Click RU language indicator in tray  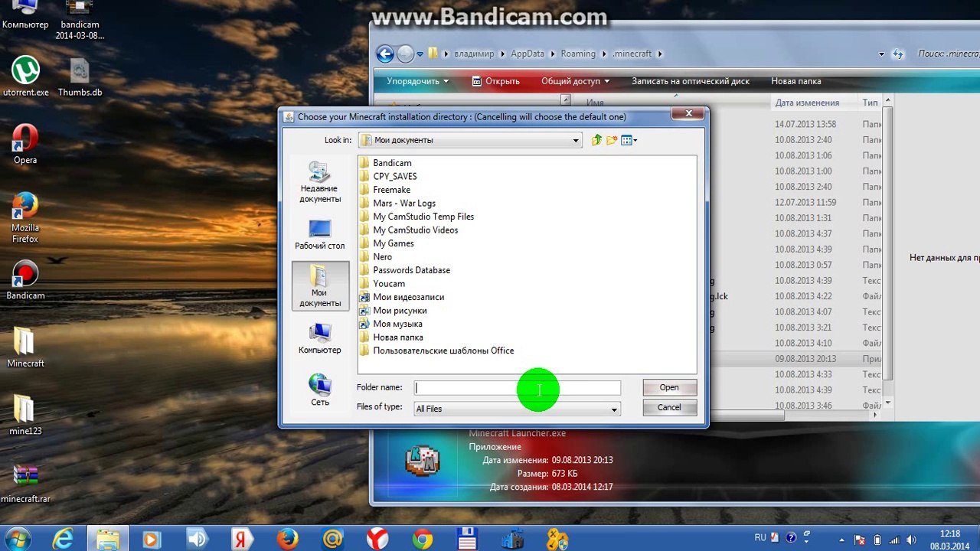click(760, 538)
